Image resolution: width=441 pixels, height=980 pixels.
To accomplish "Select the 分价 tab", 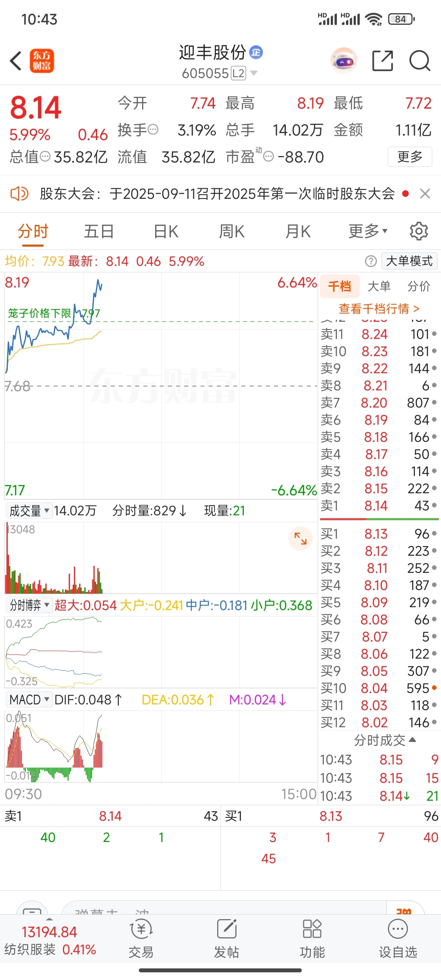I will [419, 286].
